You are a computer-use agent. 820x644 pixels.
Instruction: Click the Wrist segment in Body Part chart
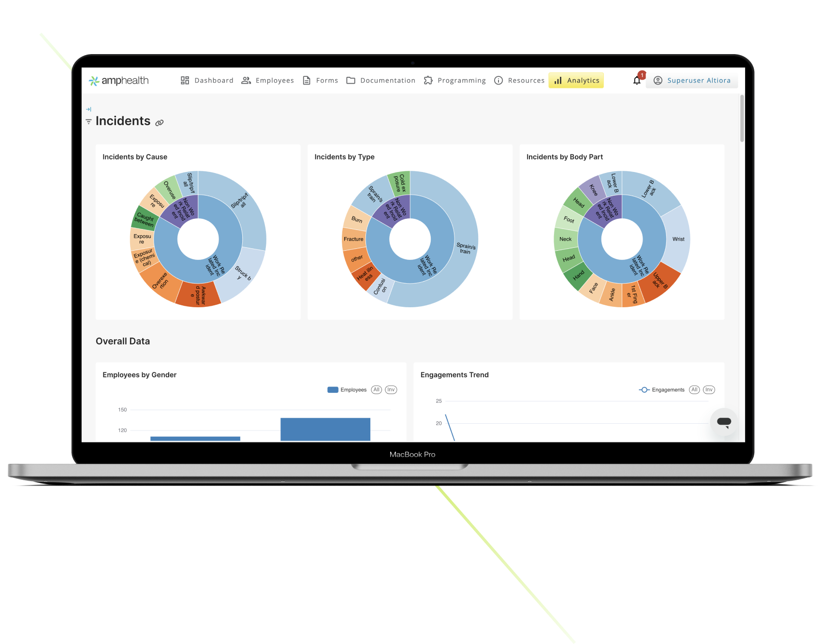click(x=678, y=239)
